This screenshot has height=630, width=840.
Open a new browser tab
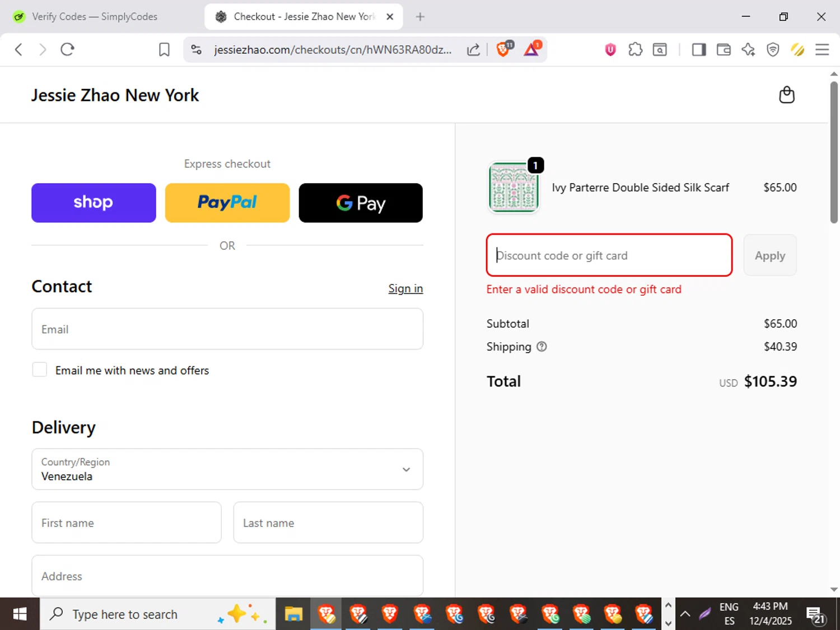pos(420,17)
